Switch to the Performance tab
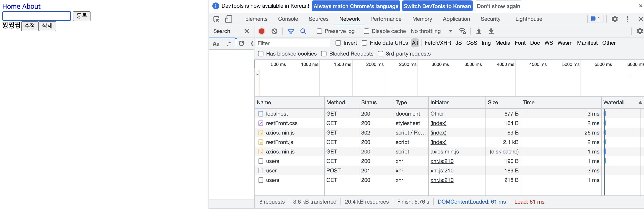644x209 pixels. tap(385, 19)
